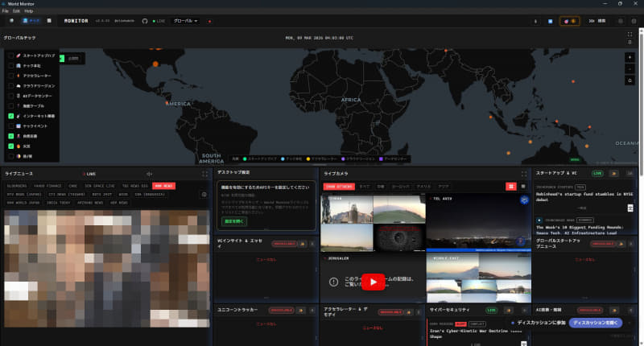Click UNAVAILABLE badge in ユニコーントラッカー panel

click(281, 311)
